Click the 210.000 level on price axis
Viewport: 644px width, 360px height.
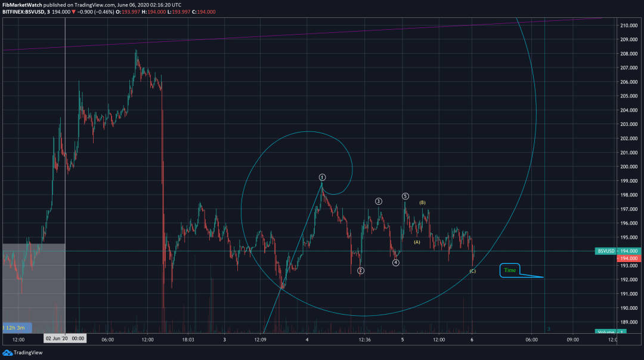pyautogui.click(x=629, y=26)
